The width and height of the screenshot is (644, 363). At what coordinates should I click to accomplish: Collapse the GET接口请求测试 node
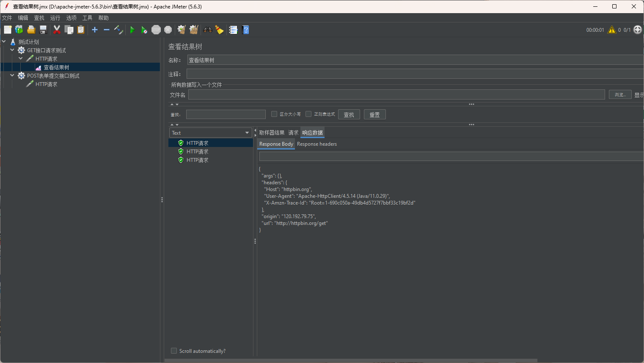tap(12, 50)
